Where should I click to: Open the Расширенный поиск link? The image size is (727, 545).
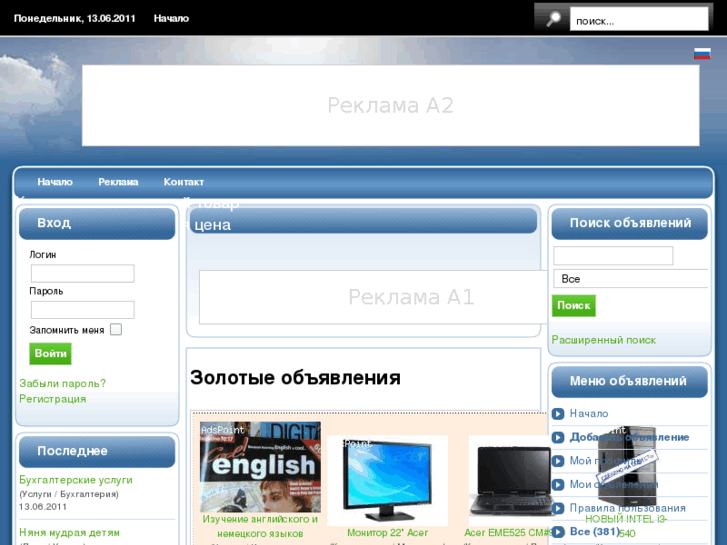[x=604, y=340]
